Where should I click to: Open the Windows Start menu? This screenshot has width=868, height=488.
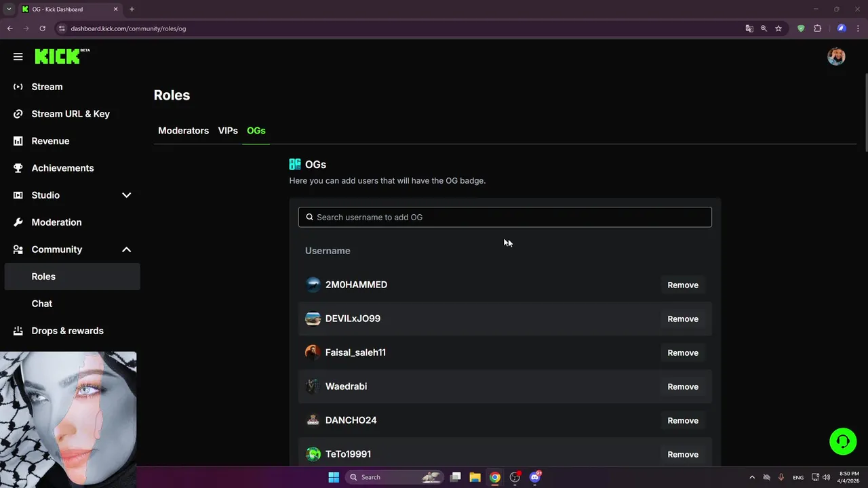pos(334,477)
